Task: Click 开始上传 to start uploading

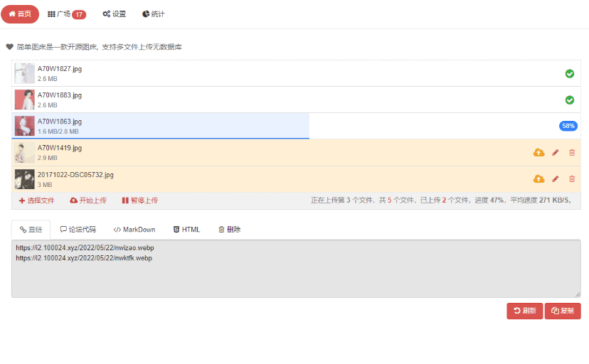Action: pos(88,200)
